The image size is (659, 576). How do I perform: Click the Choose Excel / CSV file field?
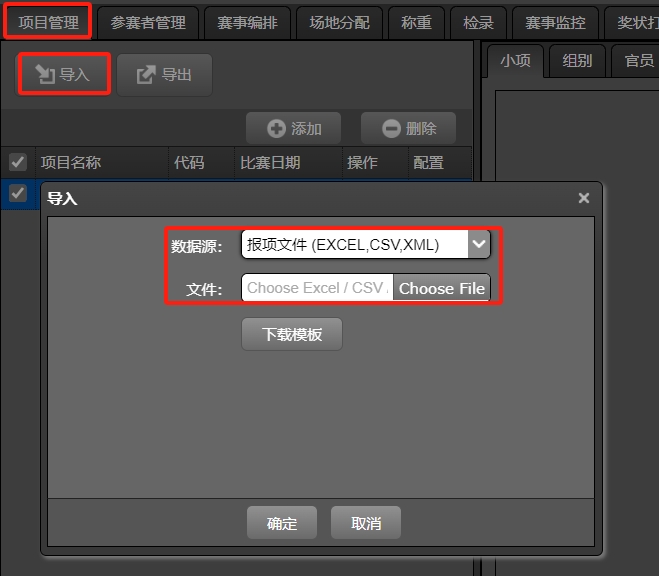coord(317,288)
